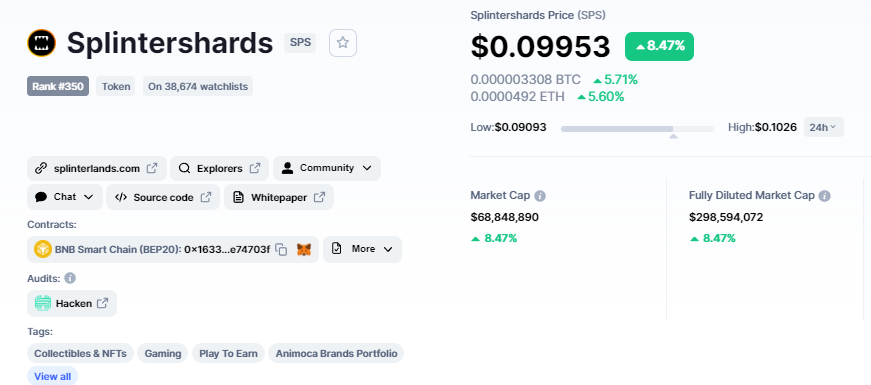Open the Whitepaper link
871x385 pixels.
tap(279, 197)
